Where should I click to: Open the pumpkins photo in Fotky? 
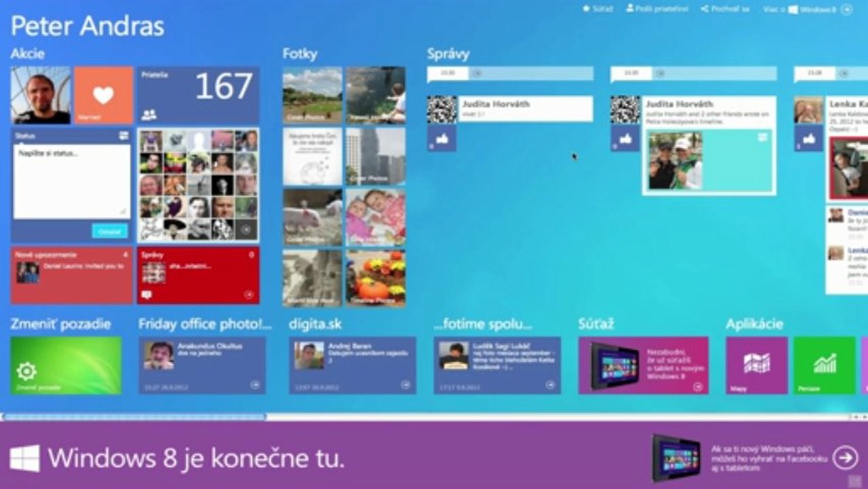375,278
